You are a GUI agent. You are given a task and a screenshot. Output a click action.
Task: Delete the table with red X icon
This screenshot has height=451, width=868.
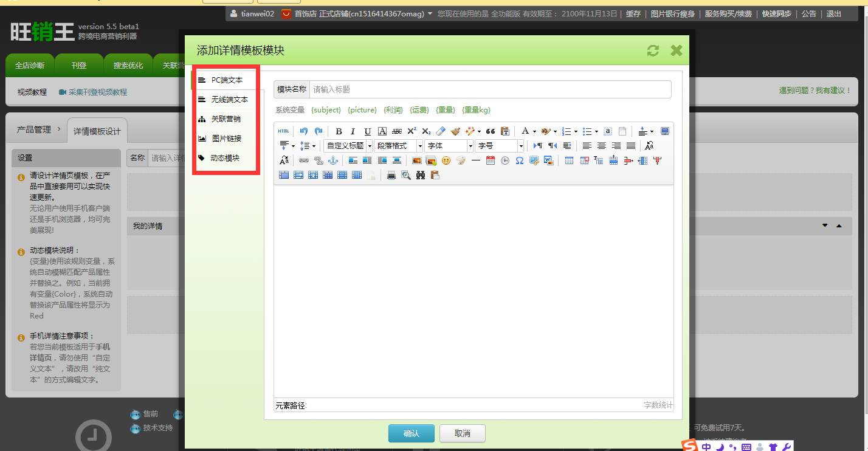[x=584, y=160]
